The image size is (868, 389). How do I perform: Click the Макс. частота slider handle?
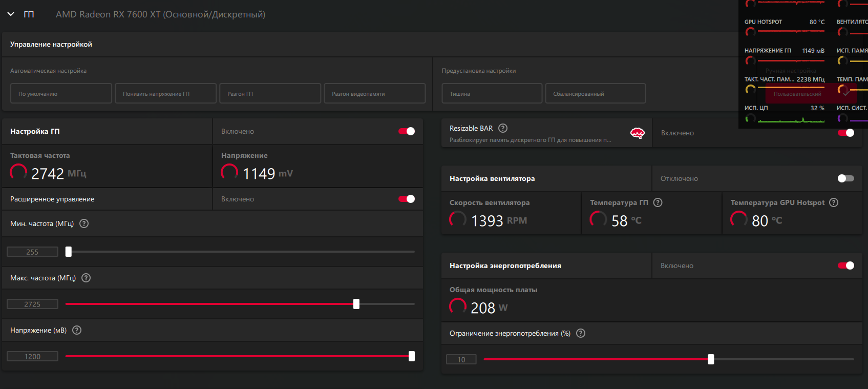(x=356, y=304)
